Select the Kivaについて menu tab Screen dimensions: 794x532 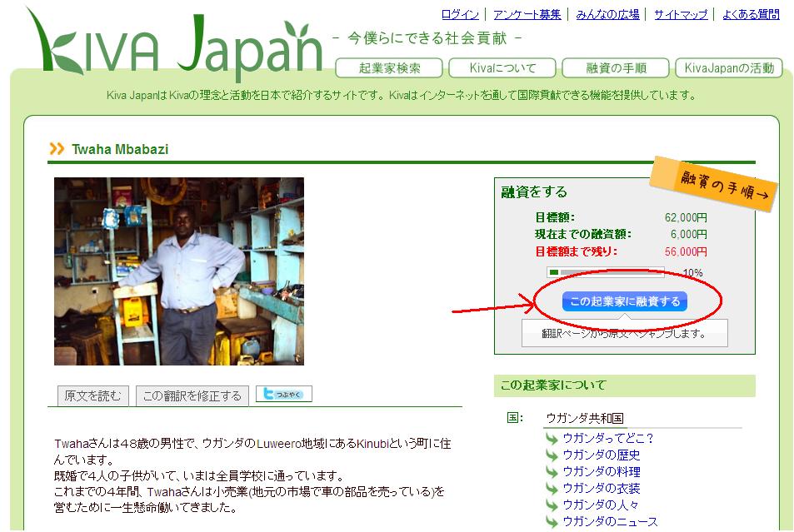tap(502, 67)
